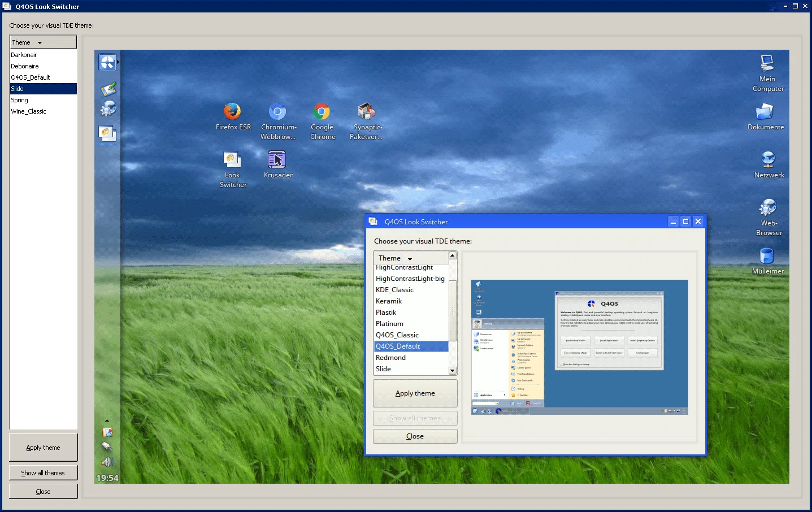The height and width of the screenshot is (512, 812).
Task: Select Keramik in the inner window list
Action: pyautogui.click(x=411, y=301)
